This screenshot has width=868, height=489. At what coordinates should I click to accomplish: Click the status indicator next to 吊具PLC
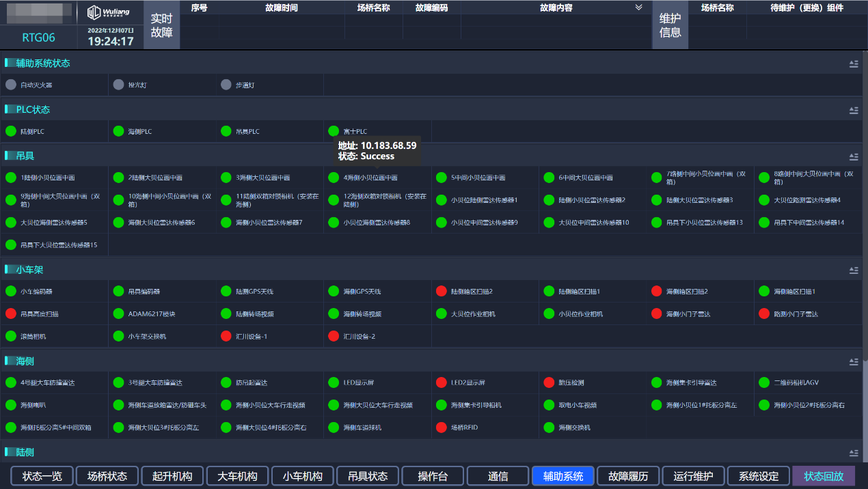click(226, 131)
